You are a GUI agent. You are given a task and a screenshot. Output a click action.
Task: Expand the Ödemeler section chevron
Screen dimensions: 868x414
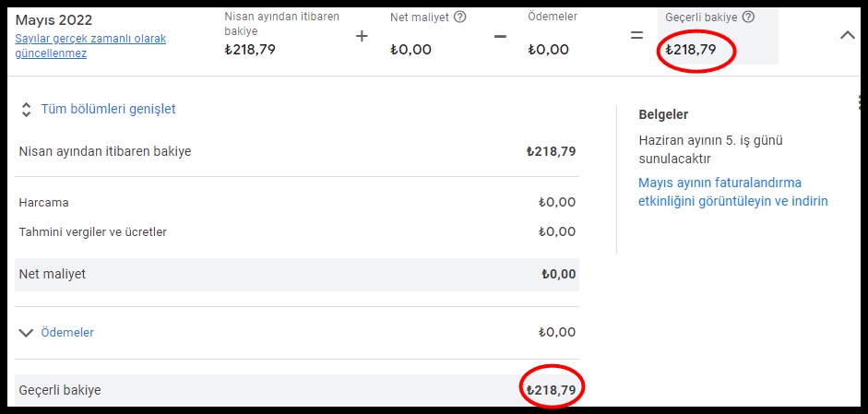[26, 333]
